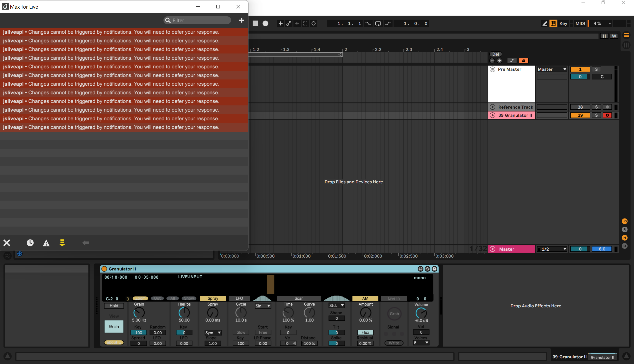The width and height of the screenshot is (634, 364).
Task: Start recording with the round arrangement record button
Action: pos(265,24)
